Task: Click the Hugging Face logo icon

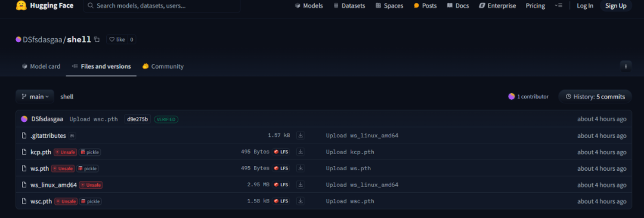Action: click(21, 6)
